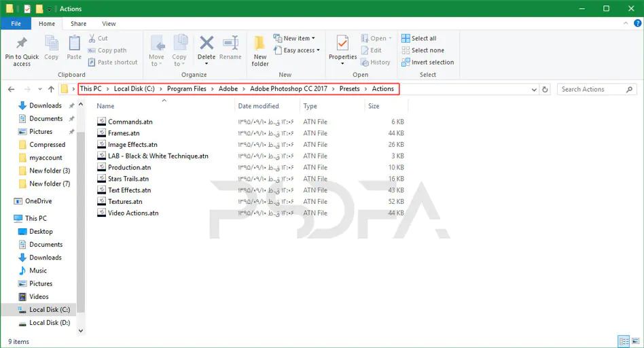644x348 pixels.
Task: Select OneDrive in the navigation pane
Action: [x=38, y=201]
